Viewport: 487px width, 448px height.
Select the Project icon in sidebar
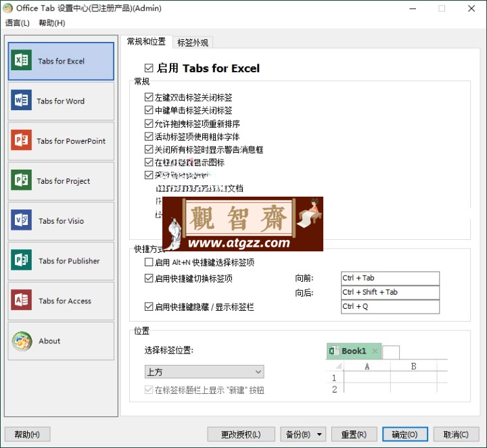click(x=21, y=180)
